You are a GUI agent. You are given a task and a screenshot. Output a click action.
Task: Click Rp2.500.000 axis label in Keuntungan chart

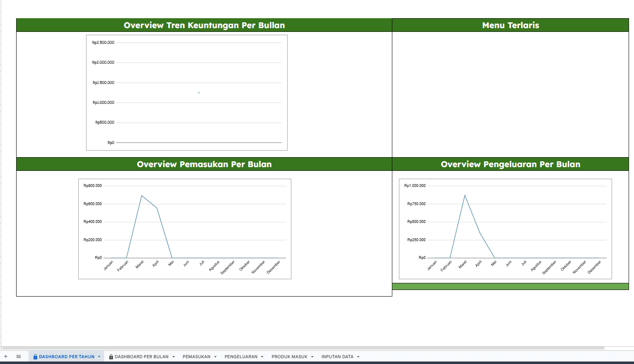click(x=103, y=43)
